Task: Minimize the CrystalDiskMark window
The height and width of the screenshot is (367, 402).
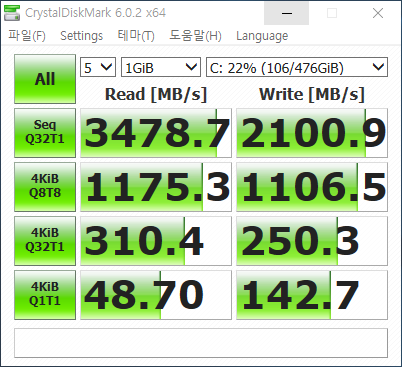Action: tap(287, 13)
